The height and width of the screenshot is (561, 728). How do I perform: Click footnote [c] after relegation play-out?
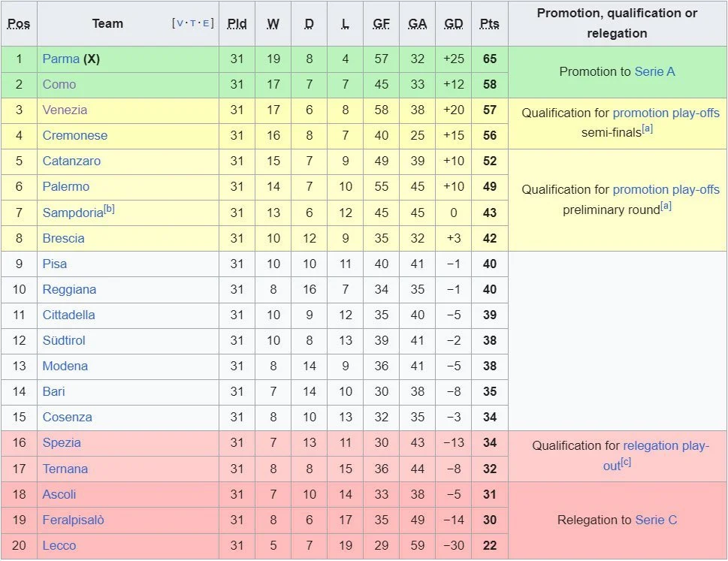[x=626, y=463]
